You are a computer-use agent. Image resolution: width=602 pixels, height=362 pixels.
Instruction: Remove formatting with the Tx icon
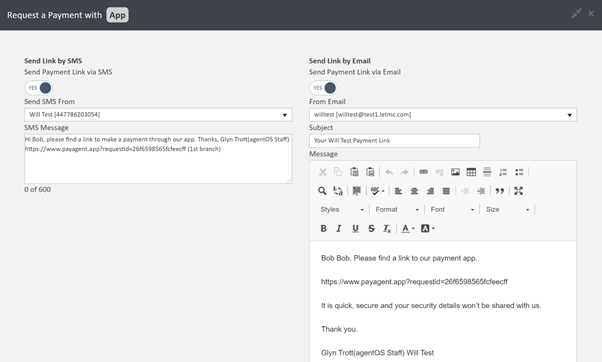pyautogui.click(x=387, y=228)
